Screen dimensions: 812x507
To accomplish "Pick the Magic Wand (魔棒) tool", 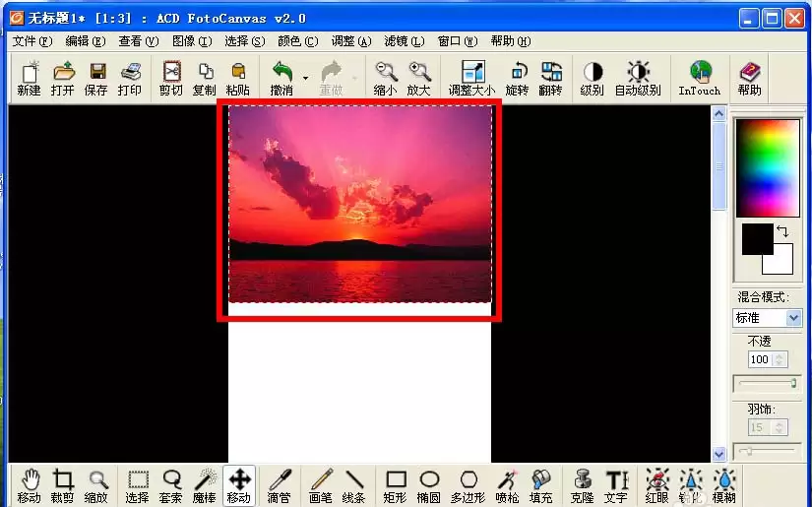I will [205, 485].
